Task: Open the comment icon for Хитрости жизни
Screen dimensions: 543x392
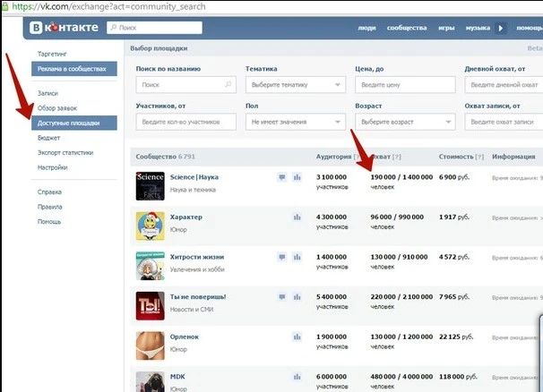Action: tap(282, 257)
